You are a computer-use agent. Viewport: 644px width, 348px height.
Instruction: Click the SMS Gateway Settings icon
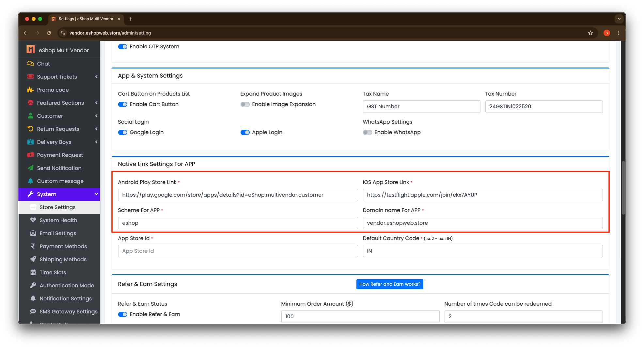click(33, 311)
